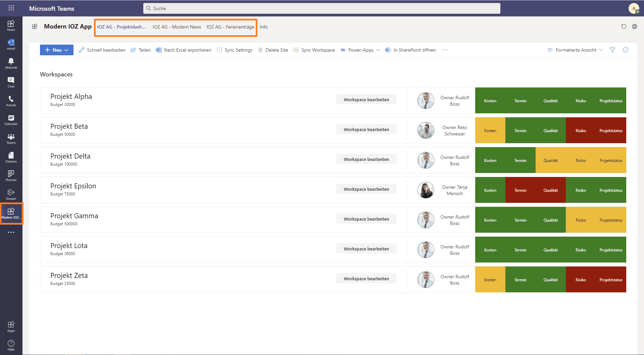Open the Info tab
644x355 pixels.
pos(263,27)
